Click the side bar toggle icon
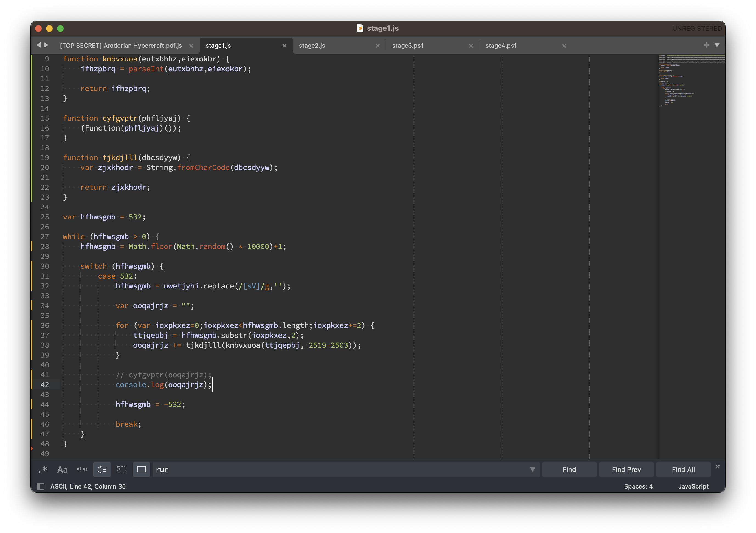Screen dimensions: 756x533 click(x=41, y=486)
